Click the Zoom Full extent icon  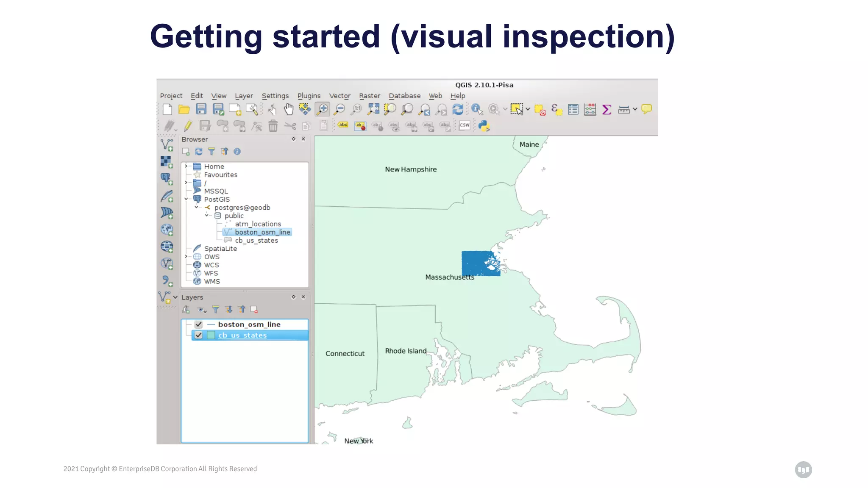click(373, 109)
